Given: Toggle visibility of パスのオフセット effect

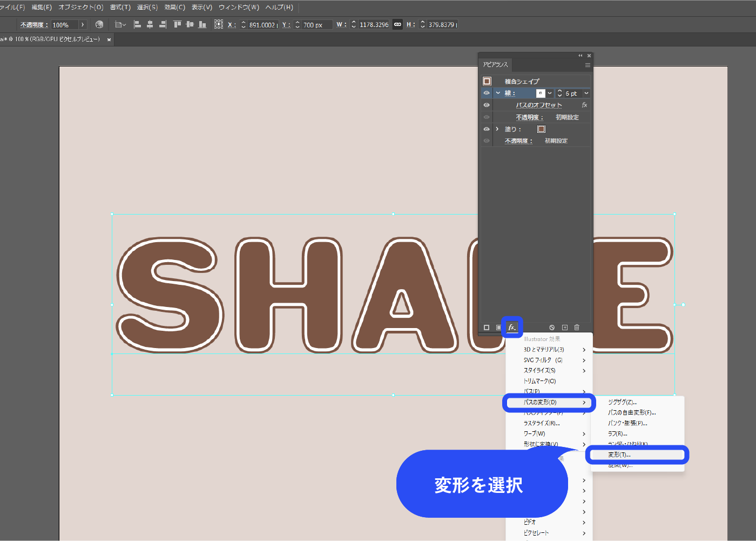Looking at the screenshot, I should pos(487,105).
